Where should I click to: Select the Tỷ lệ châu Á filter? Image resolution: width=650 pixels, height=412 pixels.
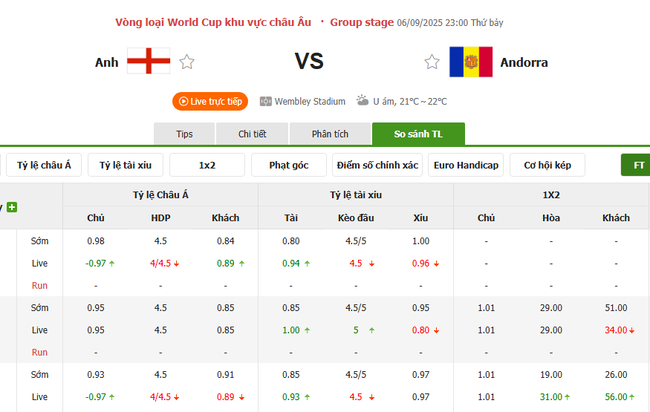46,165
